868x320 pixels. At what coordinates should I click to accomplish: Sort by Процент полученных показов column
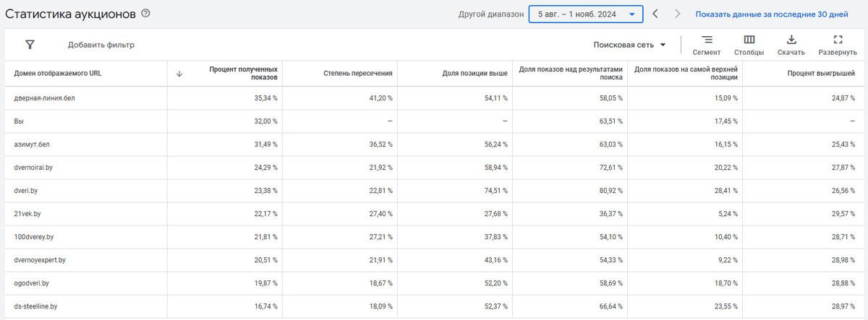pyautogui.click(x=243, y=73)
